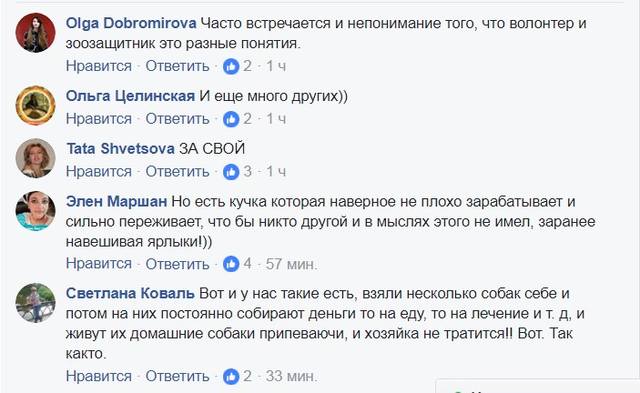Open Tata Shvetsova's profile photo
Image resolution: width=640 pixels, height=393 pixels.
[x=36, y=158]
